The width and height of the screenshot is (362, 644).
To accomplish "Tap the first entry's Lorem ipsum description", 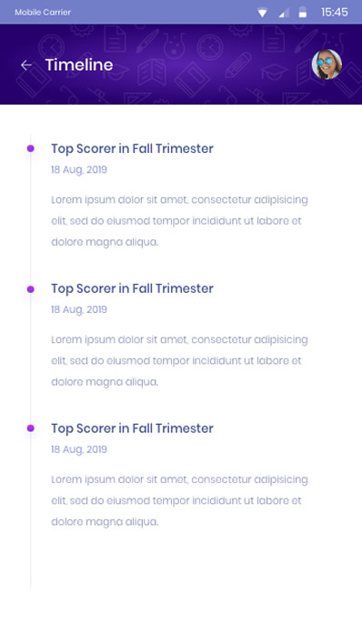I will 179,221.
